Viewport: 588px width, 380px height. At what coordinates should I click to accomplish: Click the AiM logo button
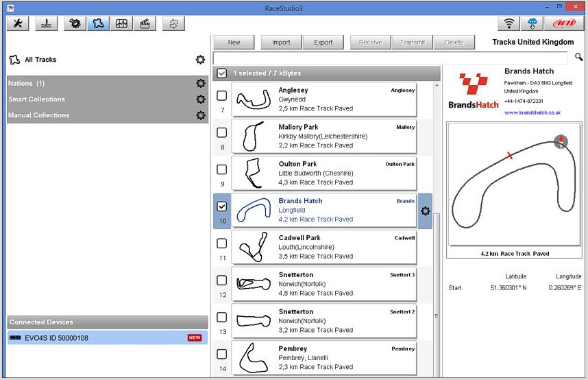coord(563,23)
